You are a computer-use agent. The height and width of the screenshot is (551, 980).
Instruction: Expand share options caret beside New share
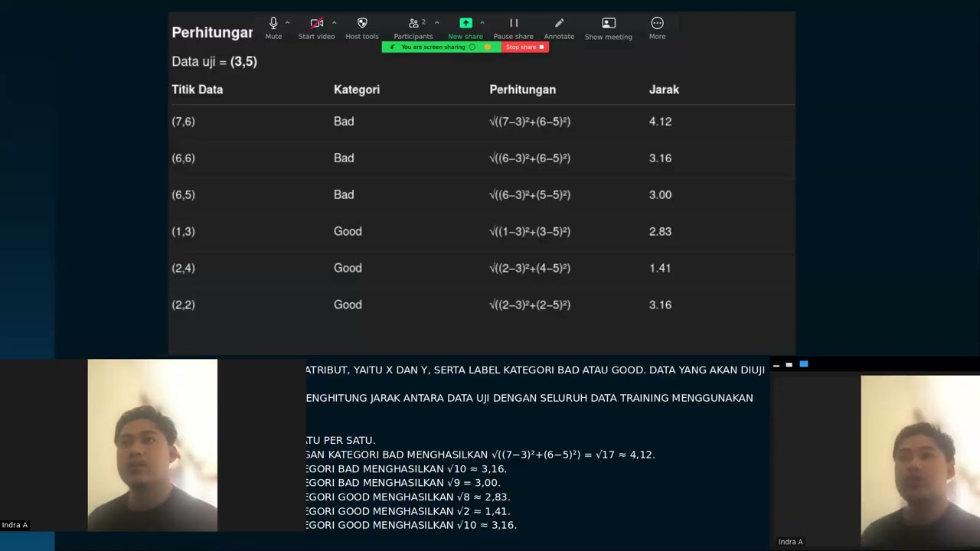(x=482, y=23)
